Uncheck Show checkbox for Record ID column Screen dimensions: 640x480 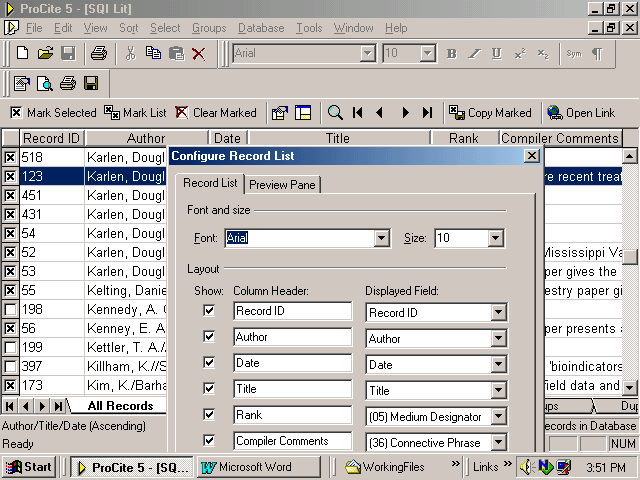click(209, 310)
